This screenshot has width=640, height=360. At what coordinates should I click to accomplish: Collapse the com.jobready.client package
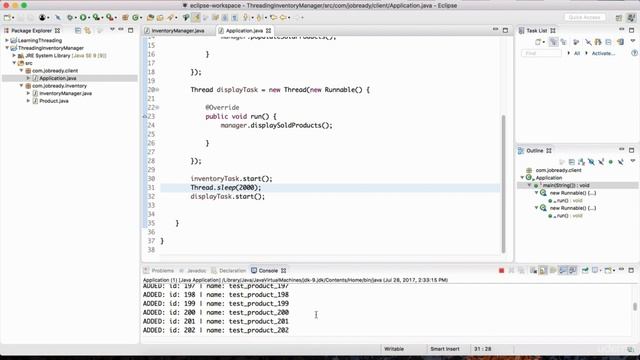21,71
